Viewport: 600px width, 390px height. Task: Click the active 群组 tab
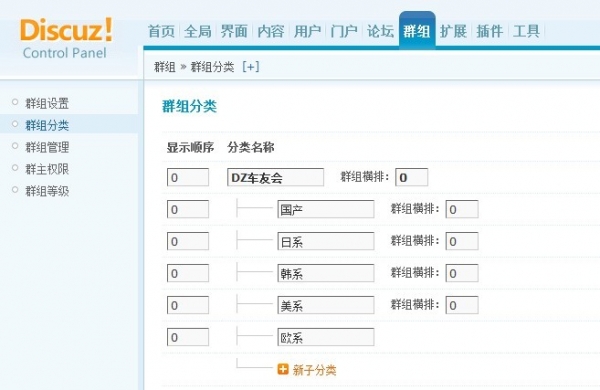click(417, 31)
